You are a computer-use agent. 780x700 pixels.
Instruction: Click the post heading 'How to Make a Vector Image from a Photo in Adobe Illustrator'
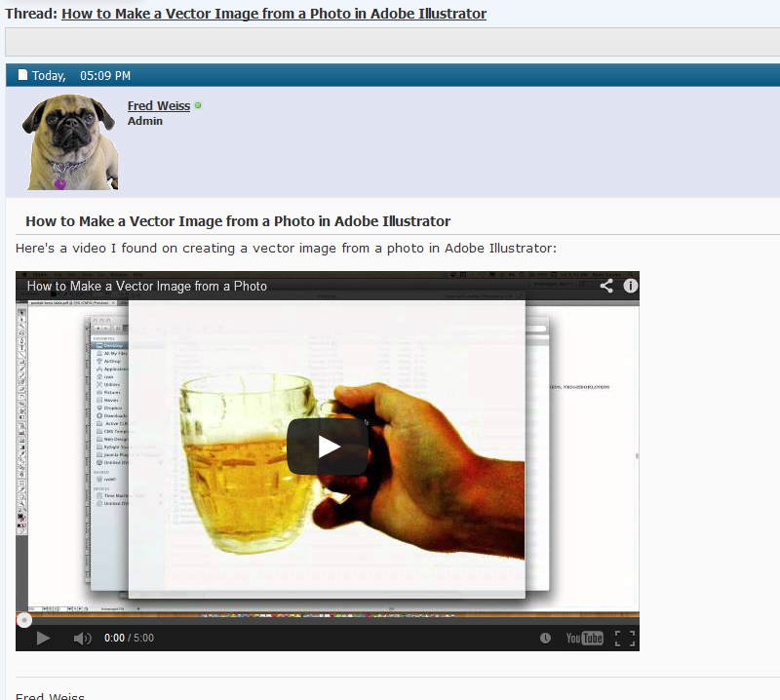[238, 221]
